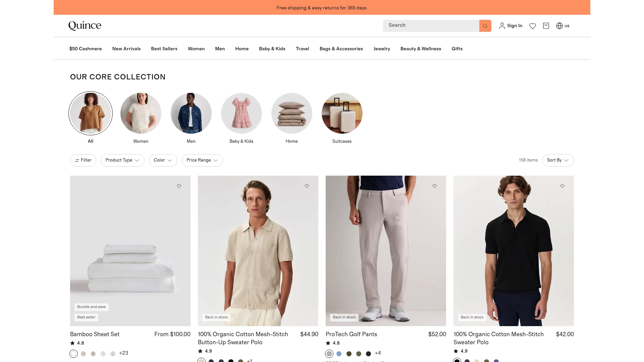Open Bags & Accessories menu

pyautogui.click(x=341, y=49)
